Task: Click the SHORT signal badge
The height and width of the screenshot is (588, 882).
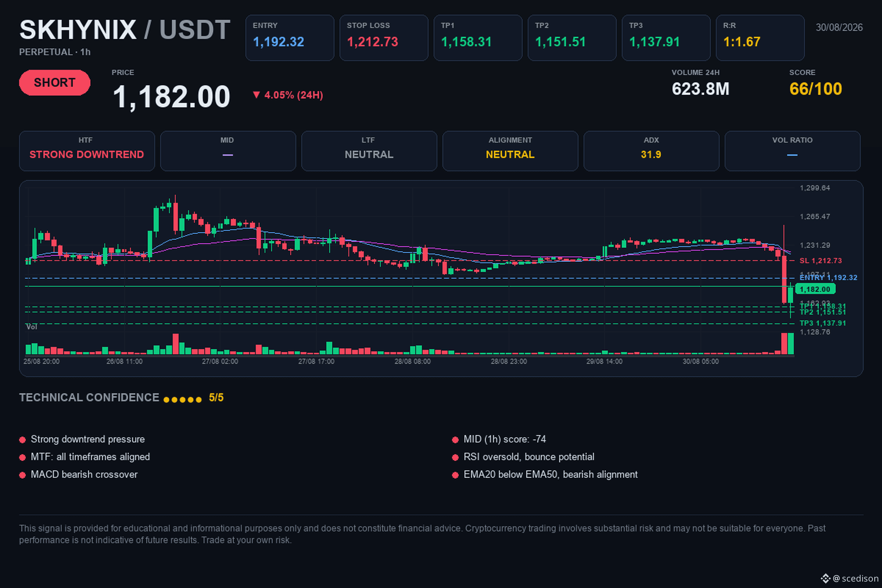Action: pos(55,82)
